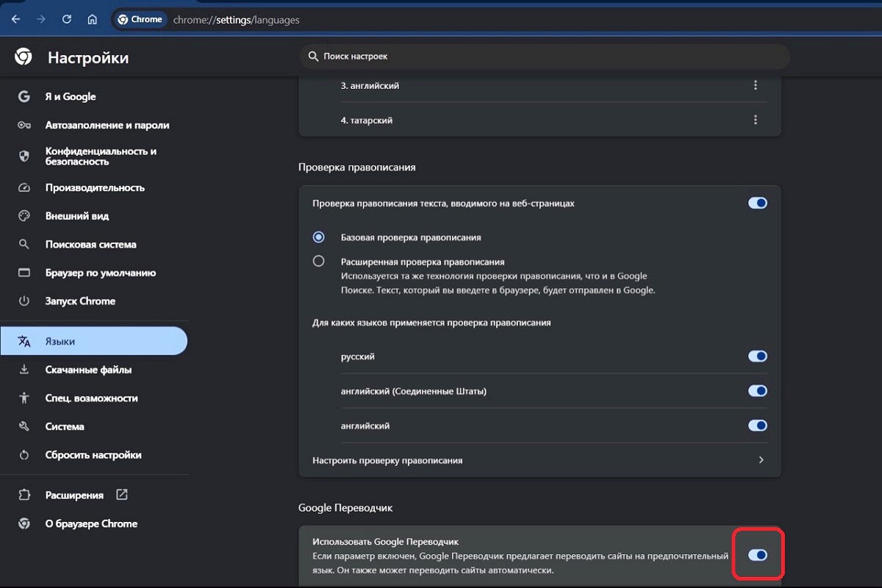Toggle spell check for русский
Image resolution: width=882 pixels, height=588 pixels.
757,356
